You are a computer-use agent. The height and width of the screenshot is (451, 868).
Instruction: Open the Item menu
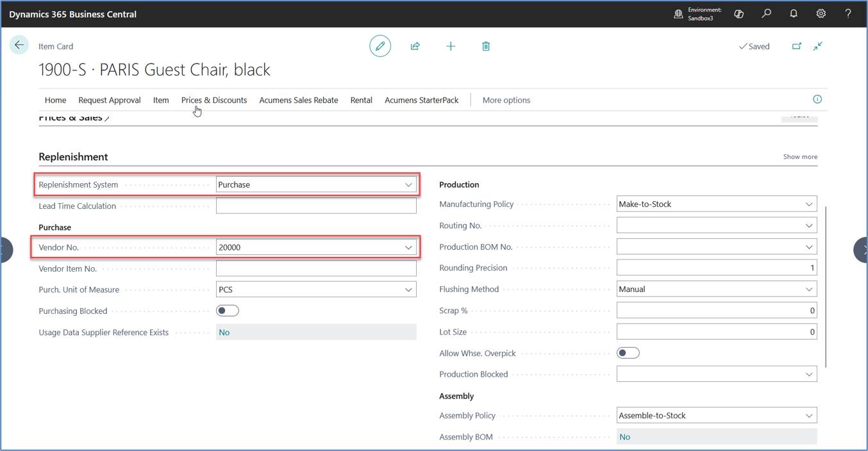point(161,100)
